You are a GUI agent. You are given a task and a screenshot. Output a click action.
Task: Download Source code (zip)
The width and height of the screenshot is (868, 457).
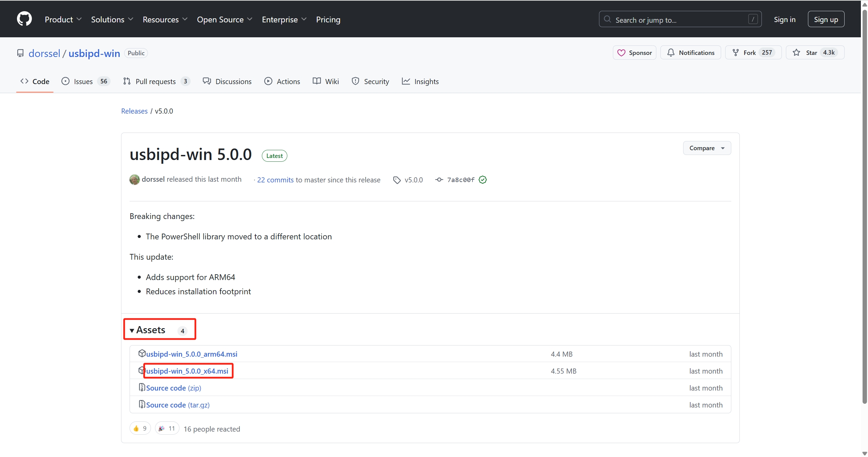tap(173, 388)
